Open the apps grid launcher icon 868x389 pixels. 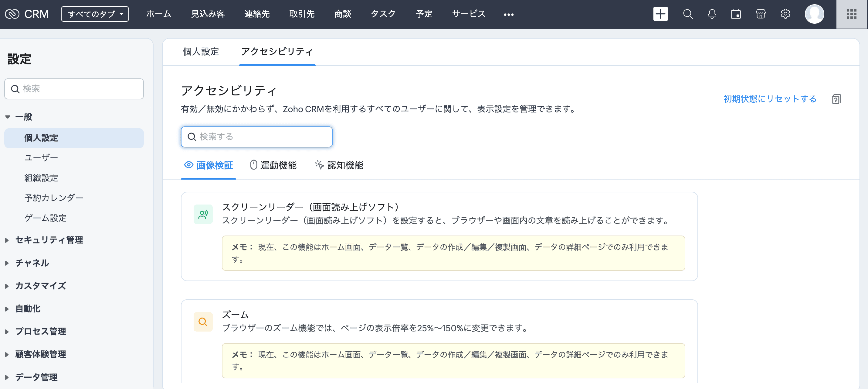pos(851,14)
